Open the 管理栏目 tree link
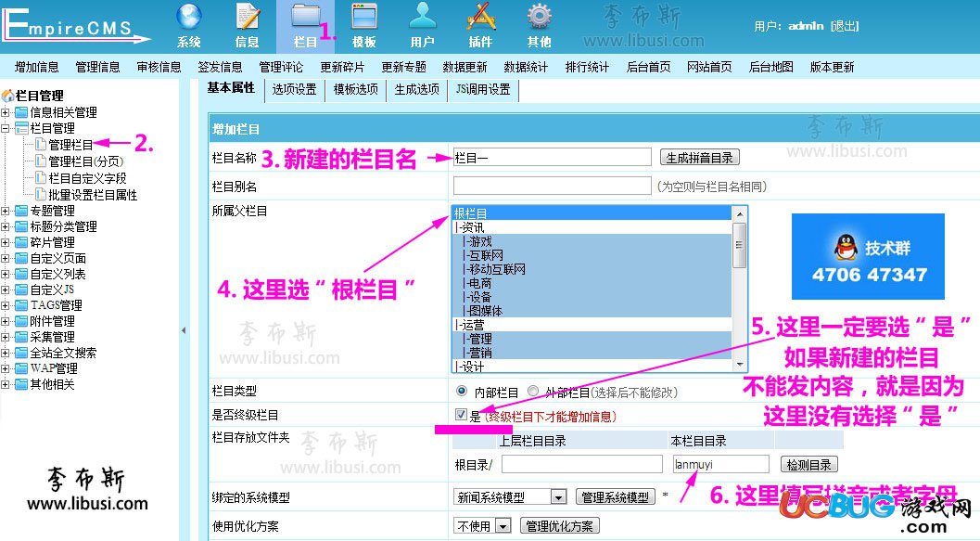The width and height of the screenshot is (980, 541). 70,145
